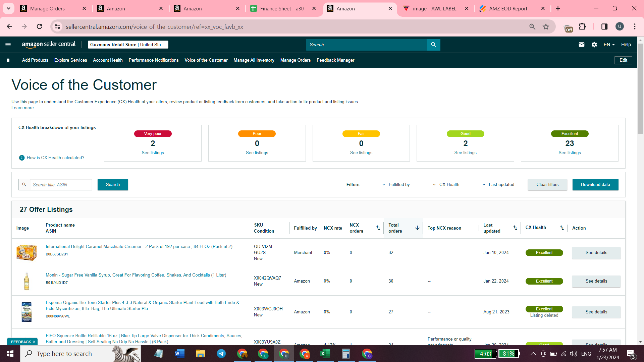The image size is (644, 362).
Task: Open the messages mail icon
Action: tap(582, 45)
